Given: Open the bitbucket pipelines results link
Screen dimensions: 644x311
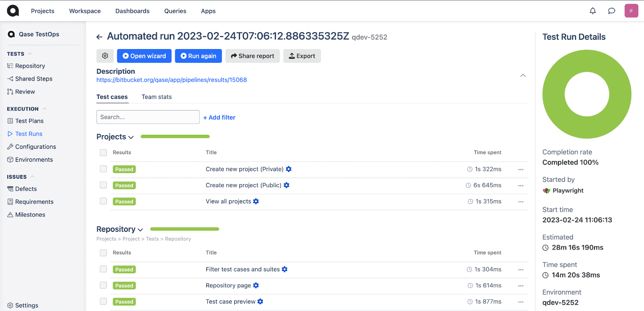Looking at the screenshot, I should [x=171, y=80].
